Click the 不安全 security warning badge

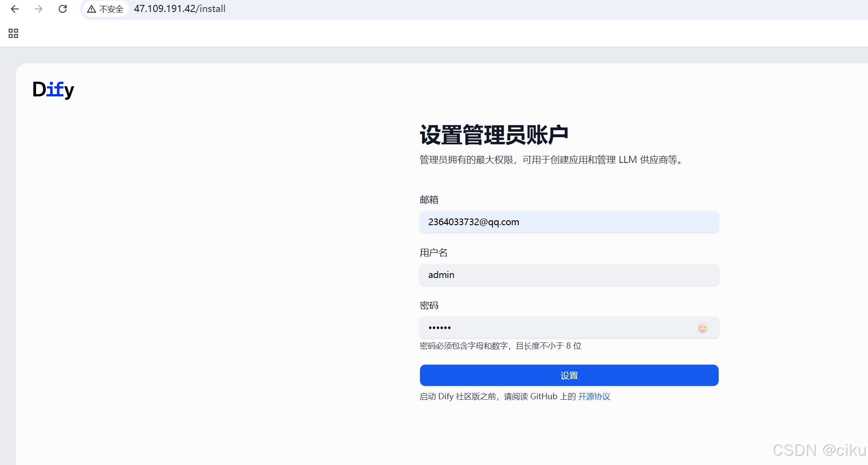(x=105, y=9)
